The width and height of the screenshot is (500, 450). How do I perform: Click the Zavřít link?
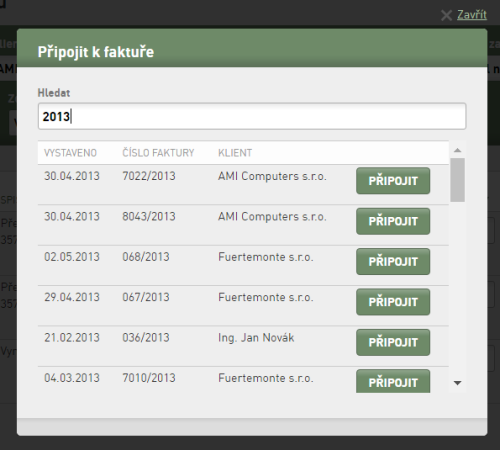[472, 15]
